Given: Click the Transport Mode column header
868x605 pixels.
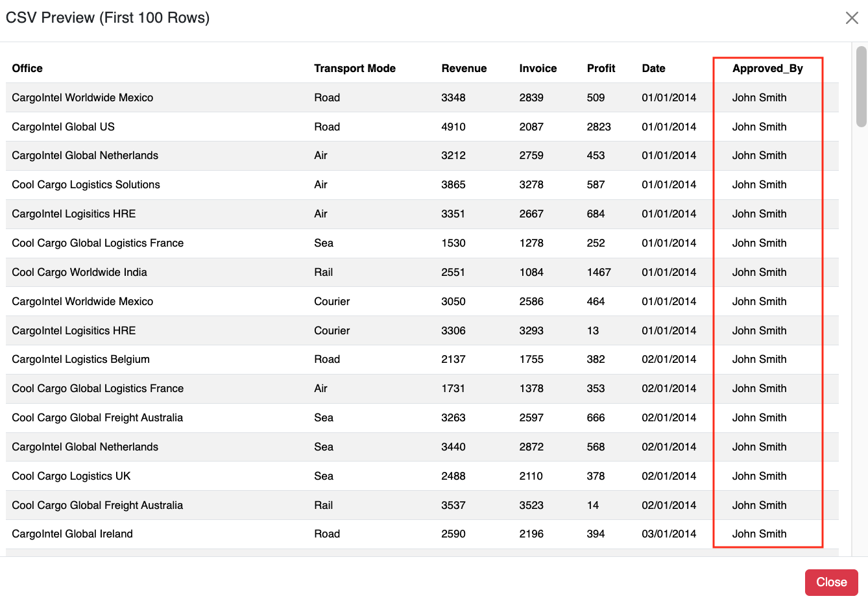Looking at the screenshot, I should pyautogui.click(x=354, y=68).
